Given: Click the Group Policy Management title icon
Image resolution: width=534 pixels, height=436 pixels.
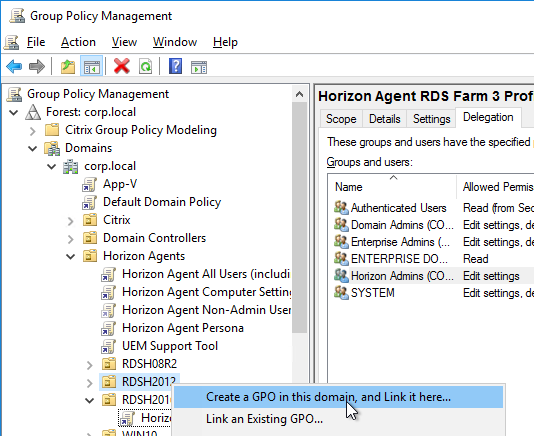Looking at the screenshot, I should click(x=17, y=16).
